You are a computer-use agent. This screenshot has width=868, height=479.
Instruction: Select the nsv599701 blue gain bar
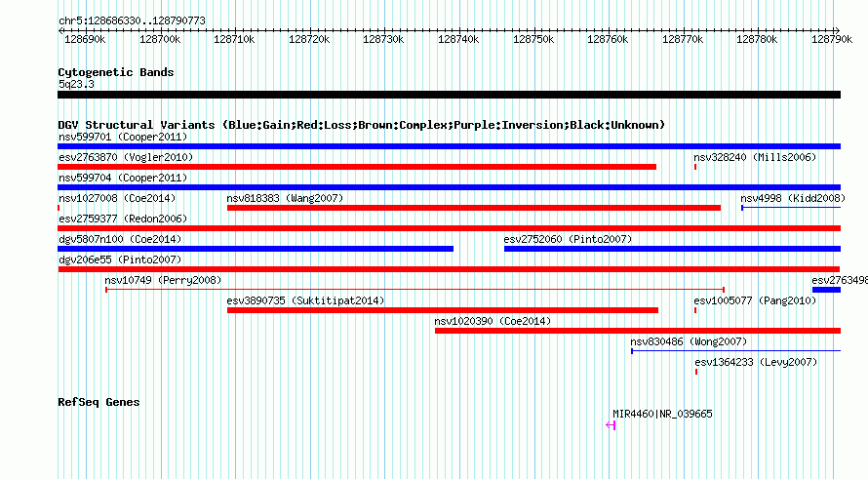click(449, 146)
